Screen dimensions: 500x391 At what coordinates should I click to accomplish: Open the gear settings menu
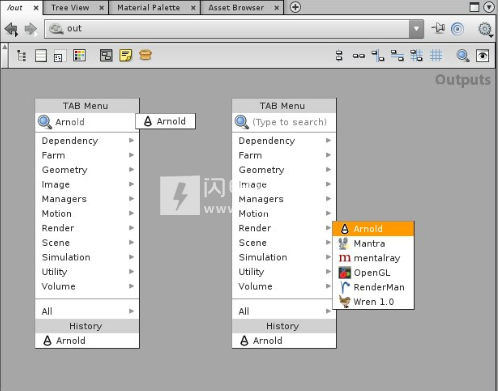tap(485, 29)
